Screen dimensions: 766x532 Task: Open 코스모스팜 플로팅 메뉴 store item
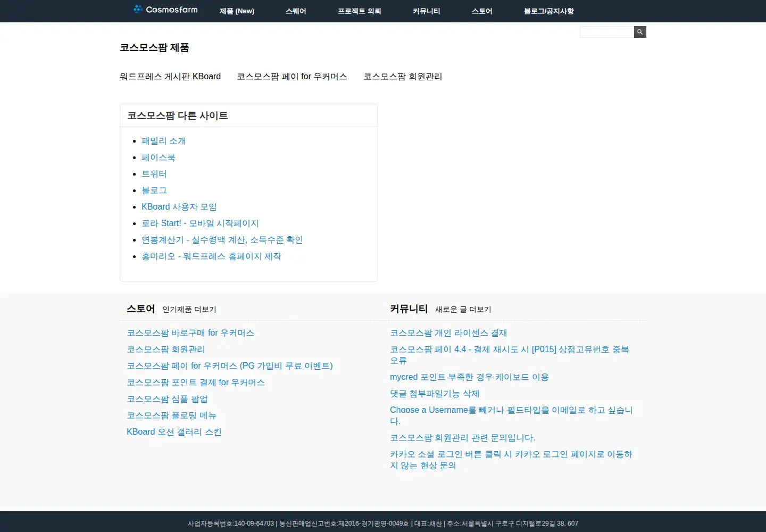click(x=171, y=415)
